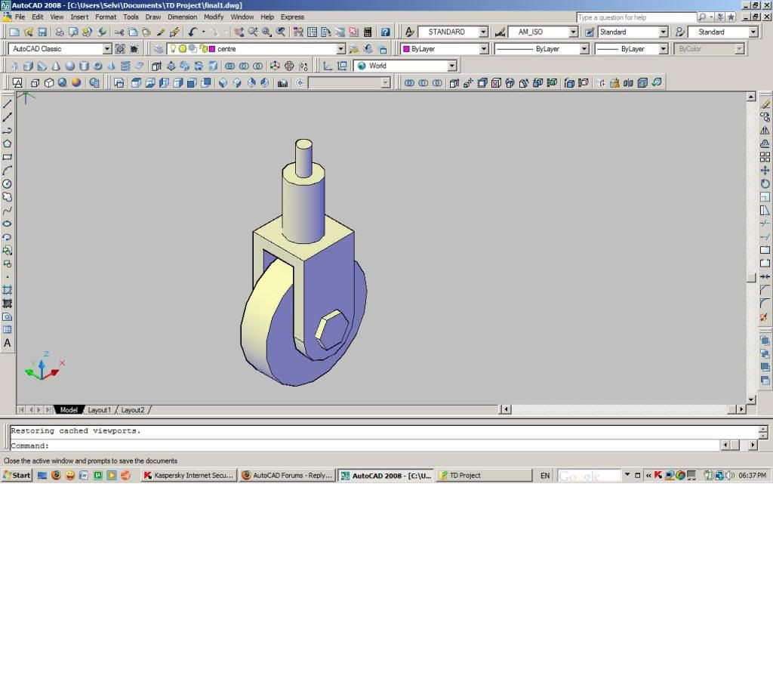Click the Save icon in standard toolbar
Viewport: 773px width, 700px height.
[42, 32]
